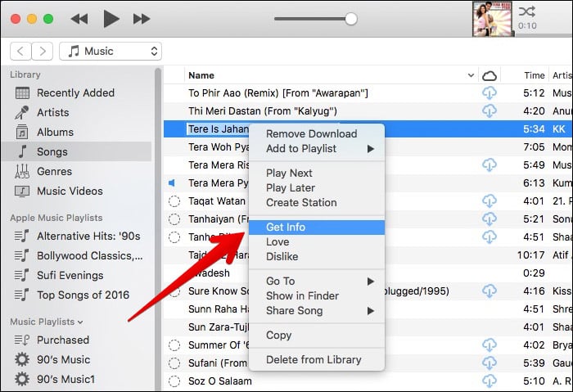This screenshot has width=573, height=392.
Task: Click the sidebar vertical scrollbar
Action: tap(158, 228)
